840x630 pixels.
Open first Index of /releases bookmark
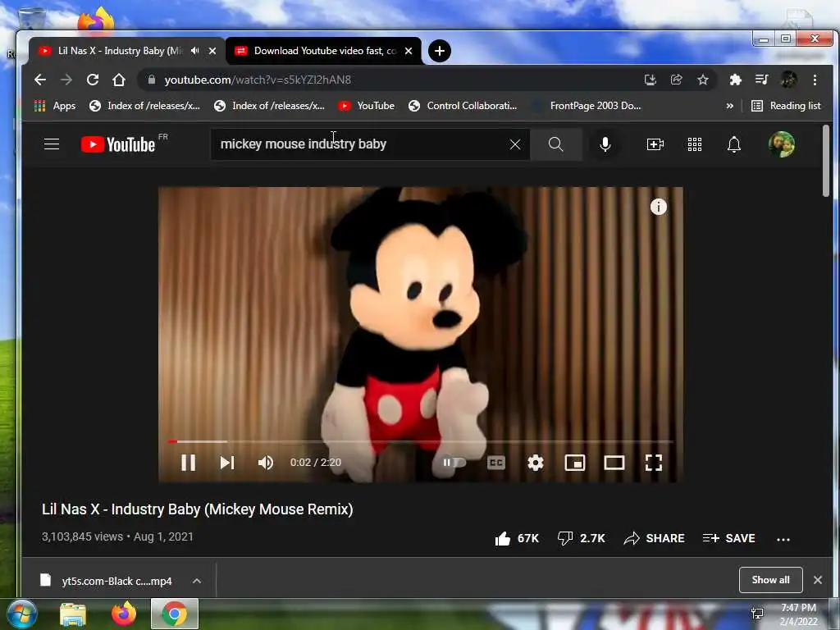tap(144, 106)
